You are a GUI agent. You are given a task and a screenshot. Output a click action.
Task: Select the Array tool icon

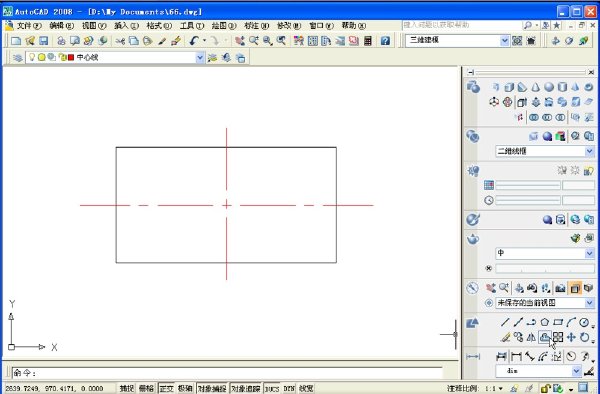558,337
